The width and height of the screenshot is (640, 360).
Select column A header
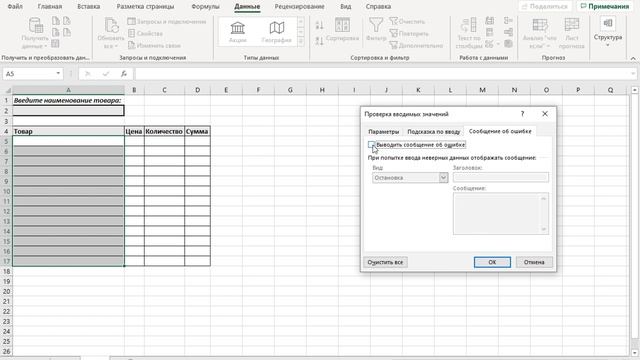pyautogui.click(x=68, y=90)
